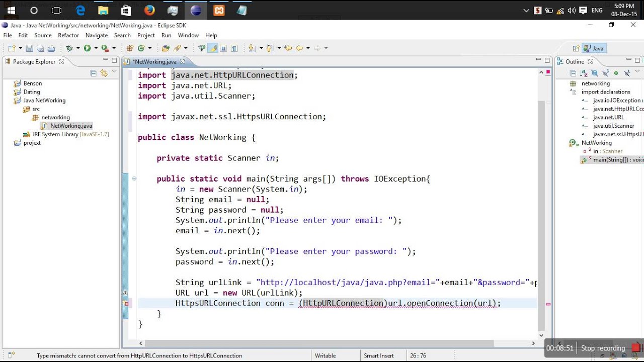Open the New dropdown arrow
This screenshot has height=362, width=644.
click(20, 48)
